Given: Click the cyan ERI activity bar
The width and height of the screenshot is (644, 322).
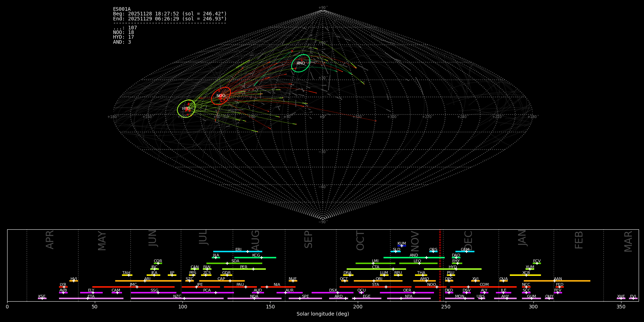Looking at the screenshot, I should click(x=238, y=252).
